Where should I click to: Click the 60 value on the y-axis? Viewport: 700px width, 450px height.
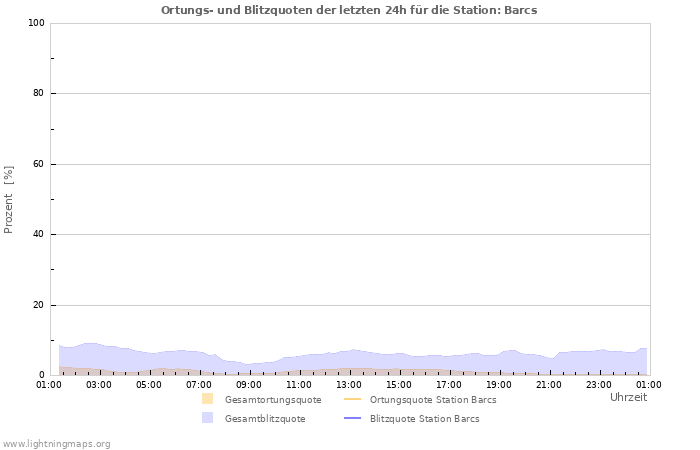(39, 164)
